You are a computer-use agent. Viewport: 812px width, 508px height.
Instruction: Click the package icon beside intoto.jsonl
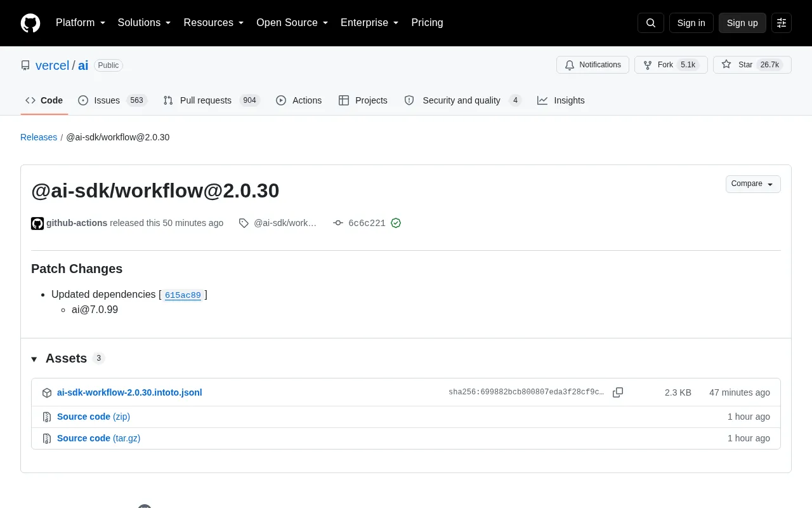(47, 393)
